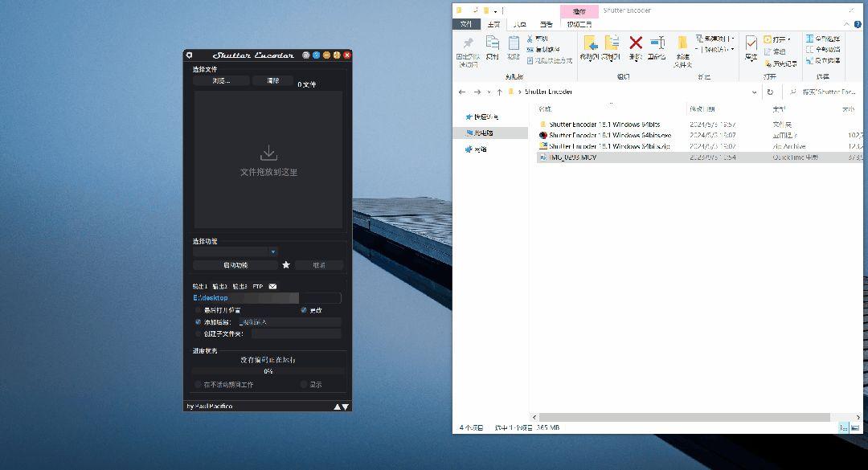Expand address bar history dropdown chevron

754,92
